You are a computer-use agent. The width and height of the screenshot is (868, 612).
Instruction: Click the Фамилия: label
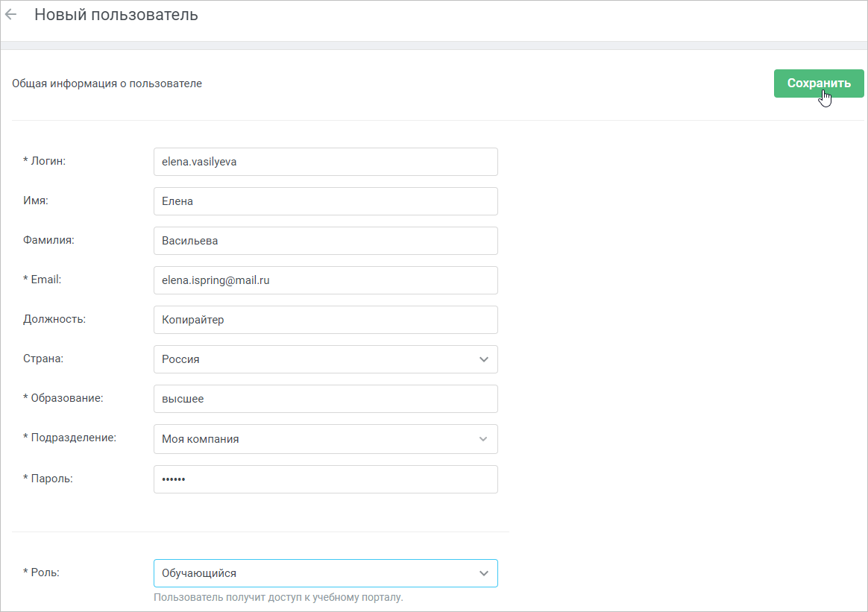[x=48, y=240]
